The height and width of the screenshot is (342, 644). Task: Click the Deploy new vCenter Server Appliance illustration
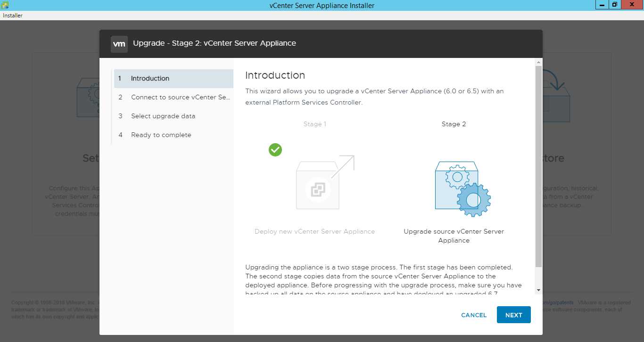point(317,188)
